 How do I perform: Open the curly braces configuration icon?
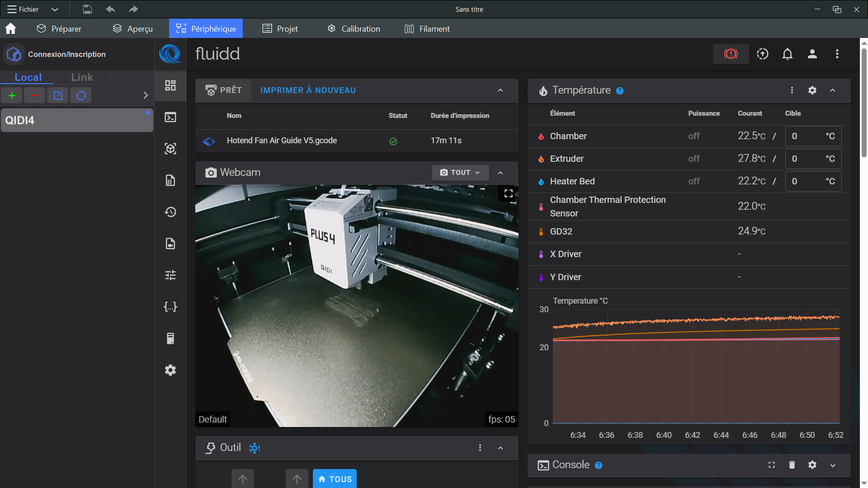pos(170,307)
